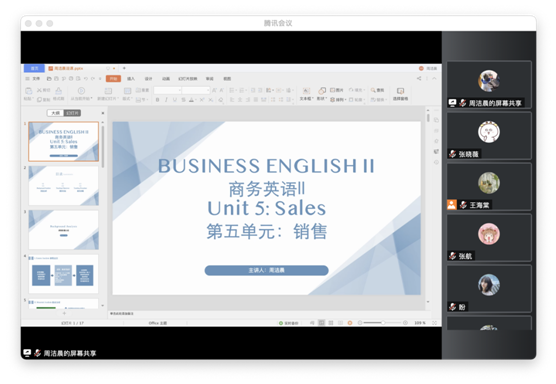Click the new tab plus button

124,68
